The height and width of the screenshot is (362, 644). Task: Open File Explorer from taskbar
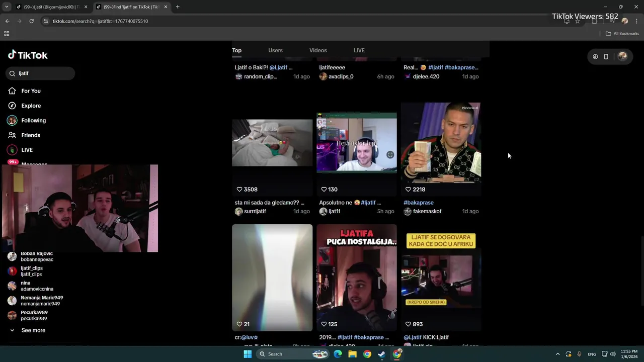point(353,354)
